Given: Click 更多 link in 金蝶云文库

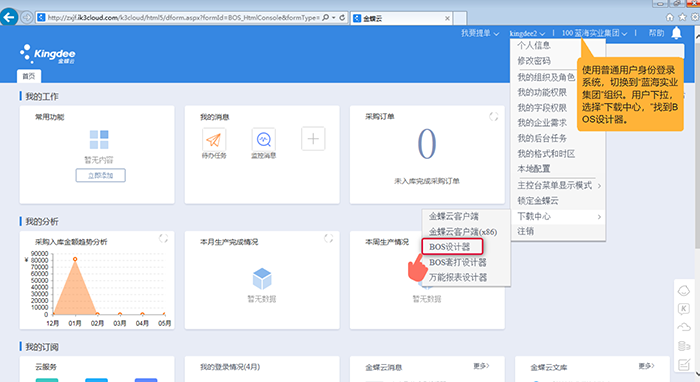Looking at the screenshot, I should pyautogui.click(x=646, y=366).
